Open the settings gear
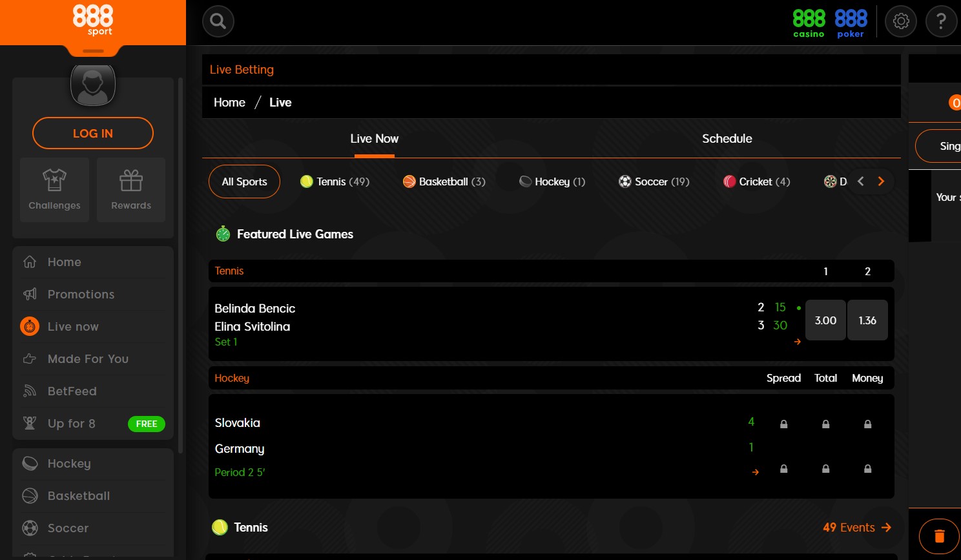The height and width of the screenshot is (560, 961). [901, 21]
